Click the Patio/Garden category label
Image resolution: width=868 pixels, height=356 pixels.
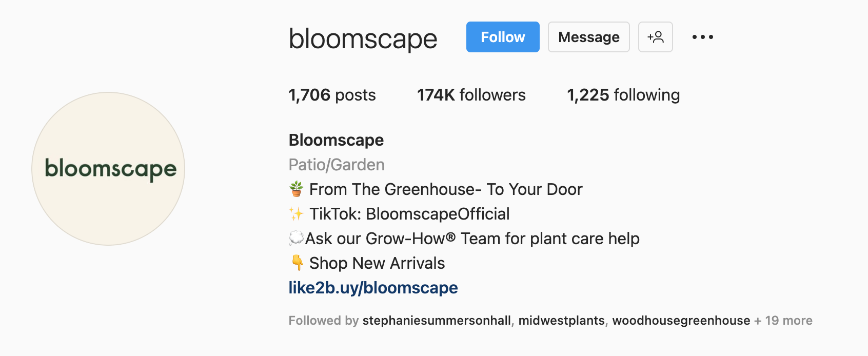pyautogui.click(x=337, y=165)
